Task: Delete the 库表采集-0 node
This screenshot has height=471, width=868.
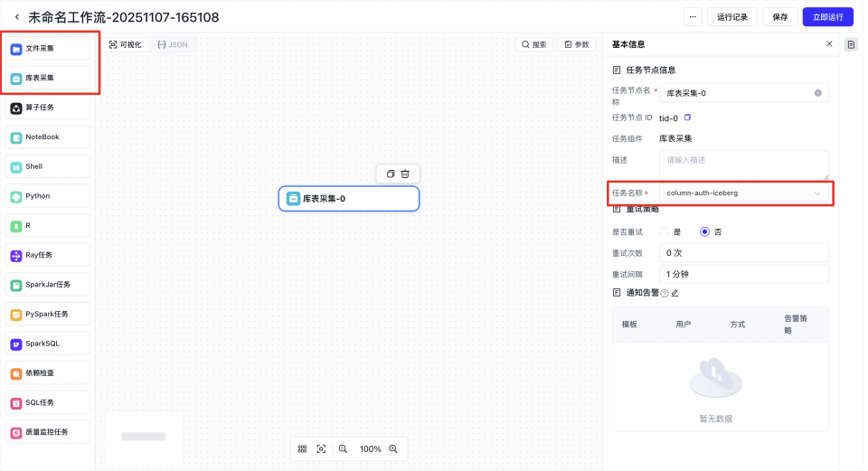Action: [x=405, y=174]
